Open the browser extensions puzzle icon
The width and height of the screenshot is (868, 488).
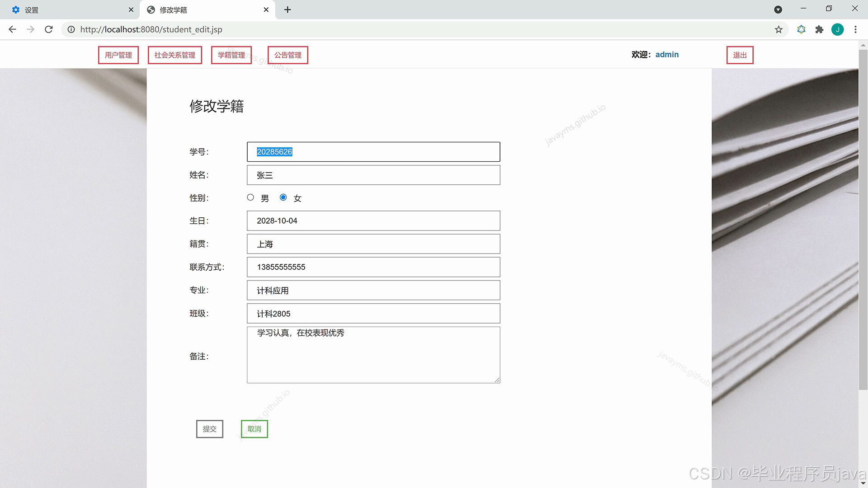(x=819, y=29)
